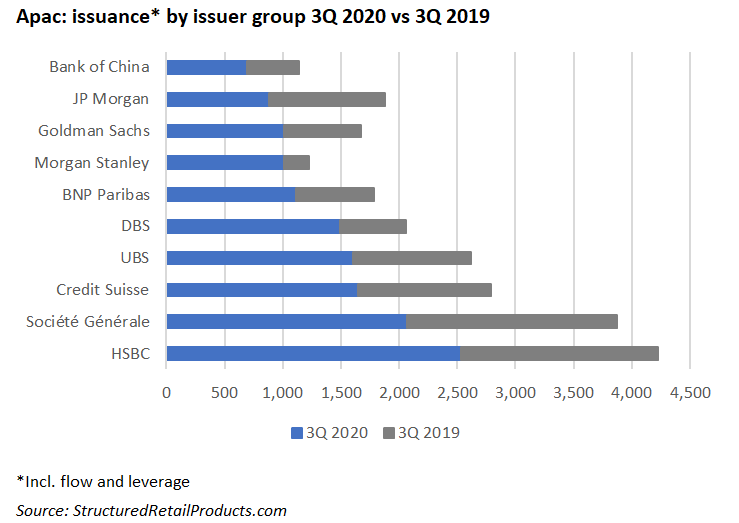The image size is (739, 523).
Task: Click Credit Suisse's blue 3Q 2020 bar
Action: 262,290
